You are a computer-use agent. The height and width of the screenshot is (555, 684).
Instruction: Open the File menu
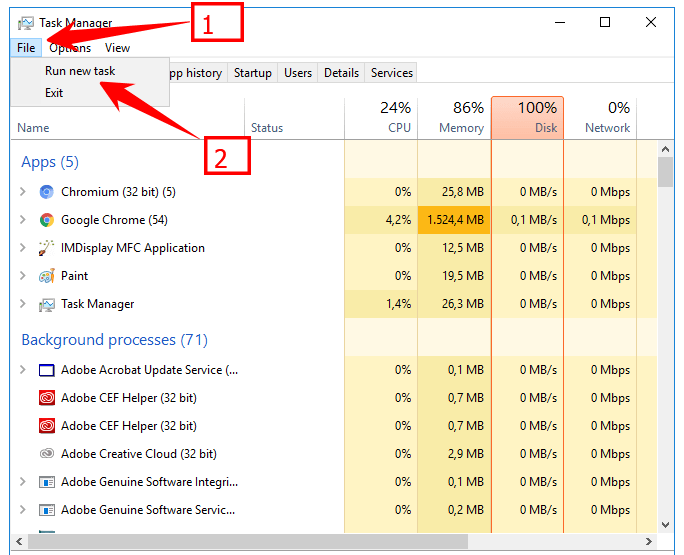tap(26, 48)
